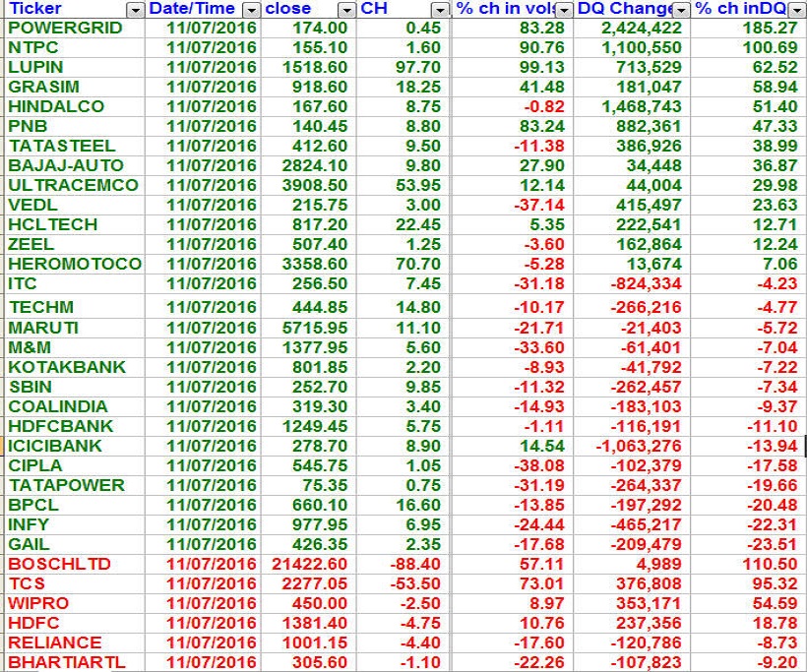This screenshot has width=807, height=672.
Task: Select the POWERGRID ticker cell
Action: [65, 28]
